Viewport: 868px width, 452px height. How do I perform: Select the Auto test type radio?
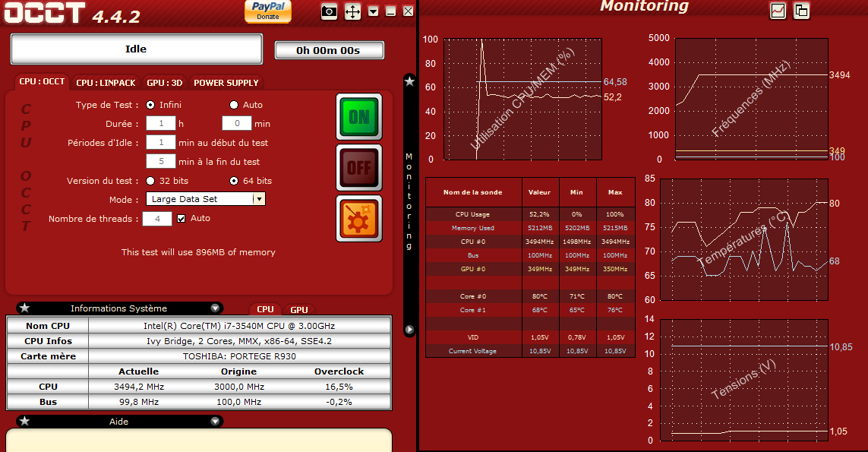pos(234,105)
